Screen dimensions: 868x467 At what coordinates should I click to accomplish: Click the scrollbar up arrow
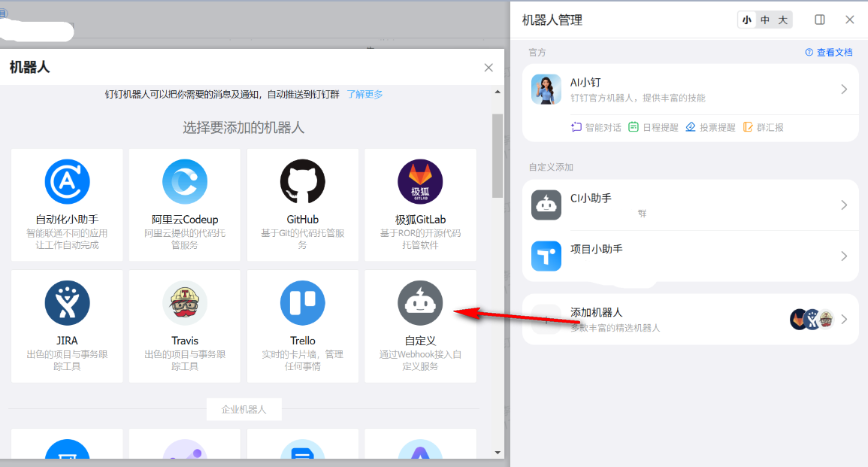pyautogui.click(x=497, y=92)
